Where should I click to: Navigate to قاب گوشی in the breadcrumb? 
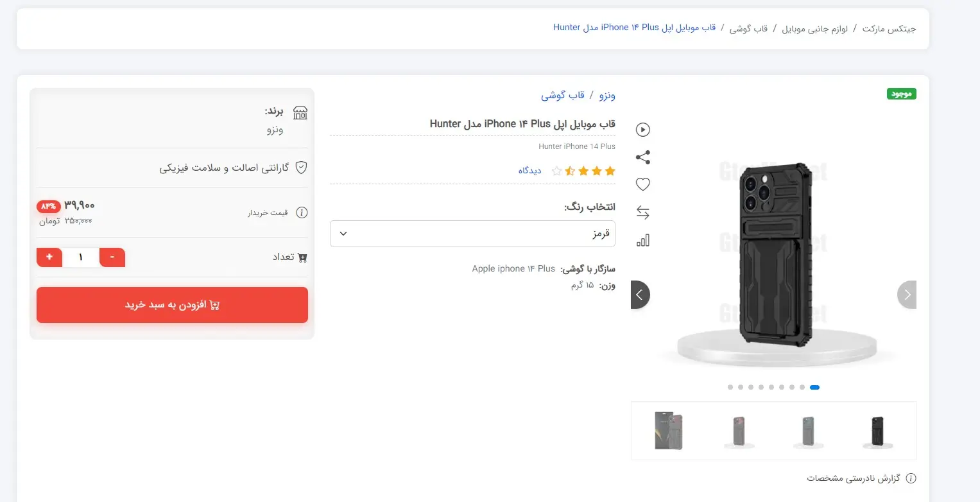pyautogui.click(x=749, y=28)
